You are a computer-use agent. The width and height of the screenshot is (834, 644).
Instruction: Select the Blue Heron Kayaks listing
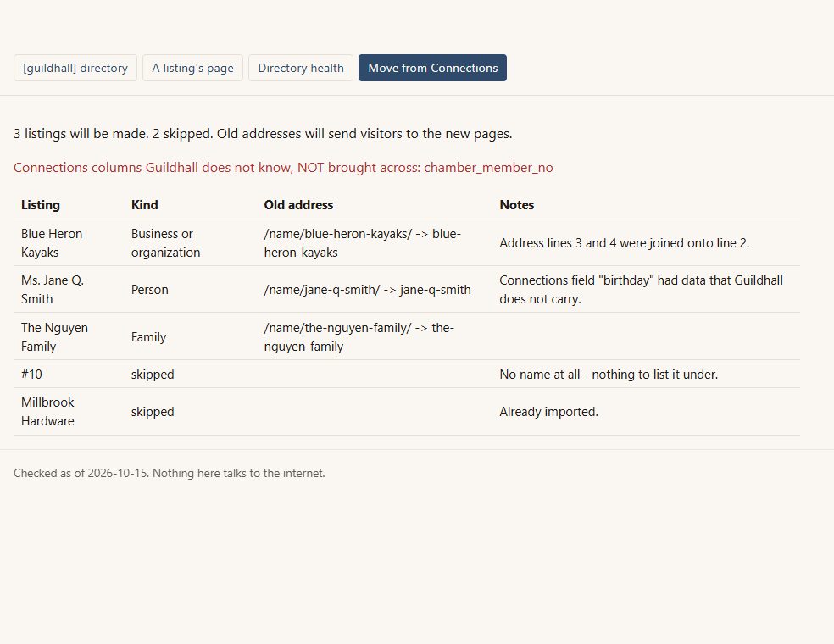(52, 243)
